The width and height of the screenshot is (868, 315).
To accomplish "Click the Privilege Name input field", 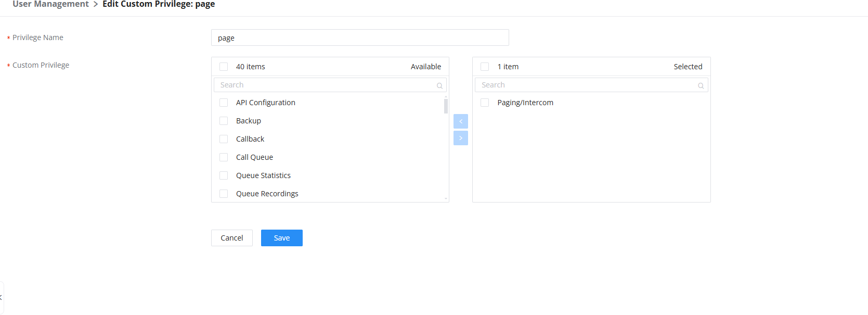I will pos(359,37).
